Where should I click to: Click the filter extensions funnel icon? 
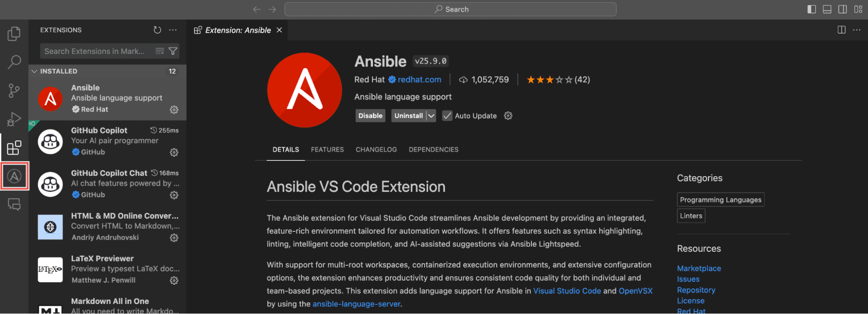173,51
